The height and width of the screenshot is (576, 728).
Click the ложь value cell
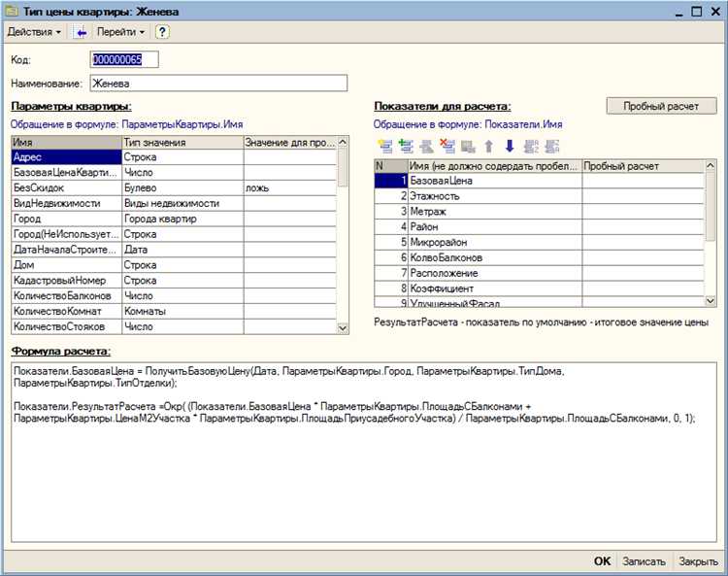click(290, 187)
